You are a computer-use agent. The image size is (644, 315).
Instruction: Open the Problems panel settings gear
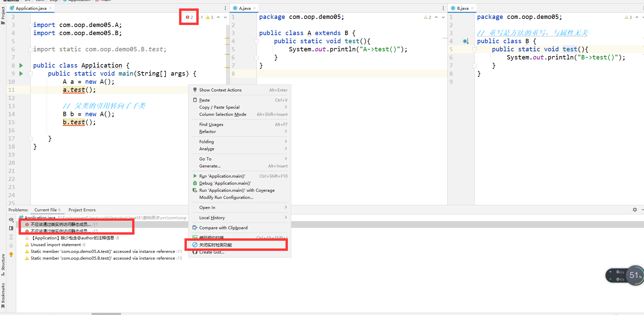pyautogui.click(x=635, y=210)
